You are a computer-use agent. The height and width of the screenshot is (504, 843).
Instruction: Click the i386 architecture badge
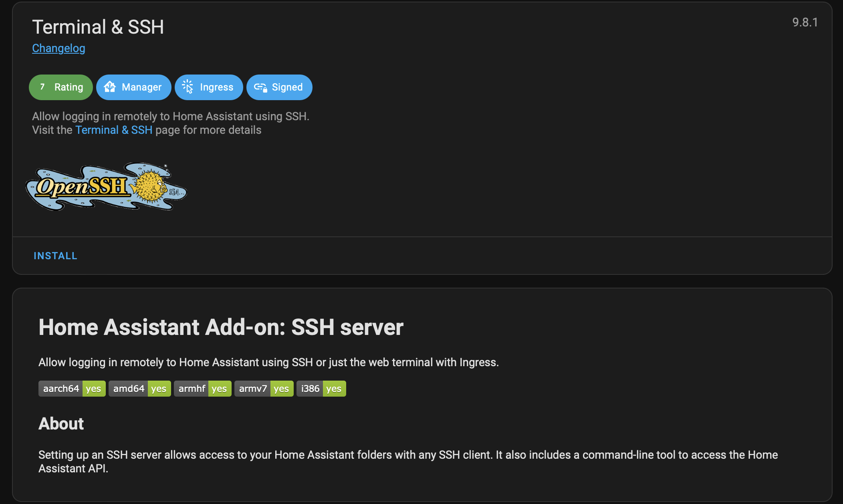pyautogui.click(x=321, y=389)
